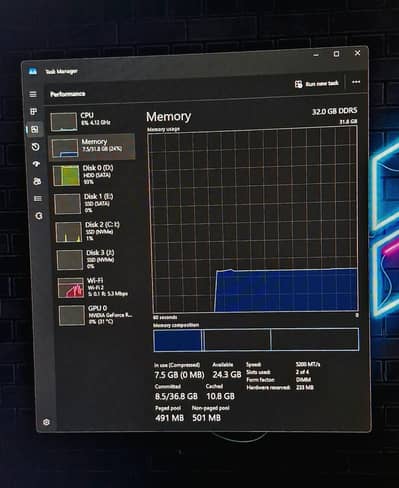Click the 501 MB non-paged pool value
Screen dimensions: 399x488
(206, 418)
